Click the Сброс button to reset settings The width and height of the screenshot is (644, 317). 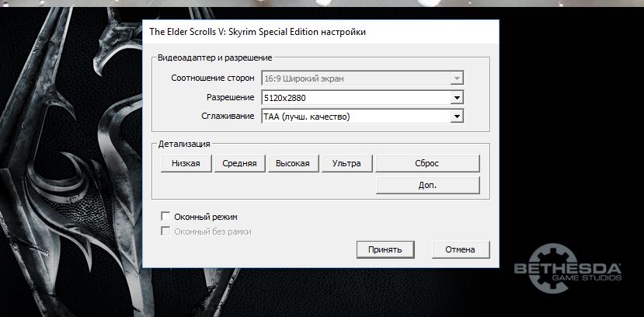pos(427,163)
